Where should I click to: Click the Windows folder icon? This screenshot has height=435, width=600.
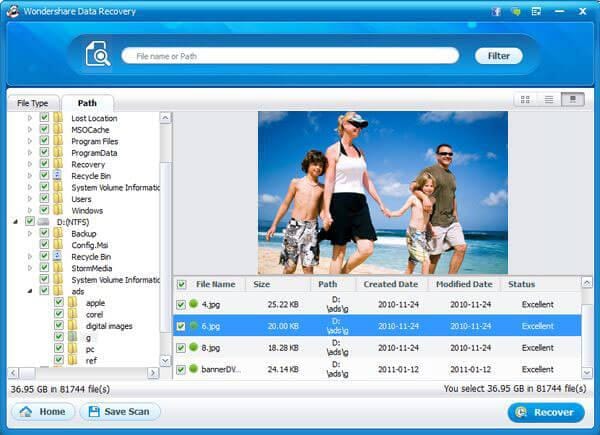(x=58, y=210)
